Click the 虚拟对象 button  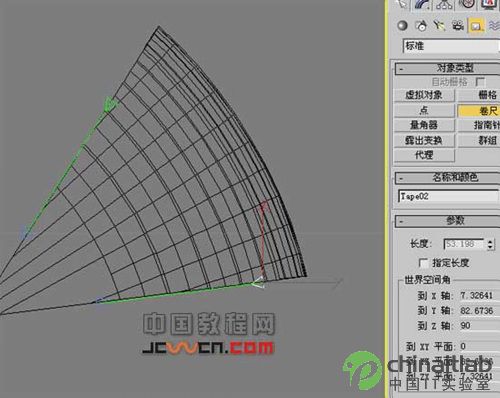coord(424,95)
